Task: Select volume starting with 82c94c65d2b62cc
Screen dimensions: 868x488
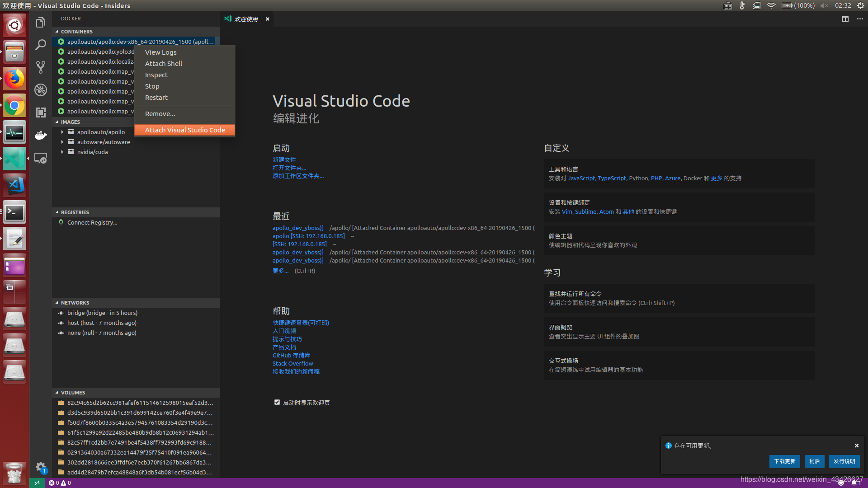Action: (x=136, y=403)
